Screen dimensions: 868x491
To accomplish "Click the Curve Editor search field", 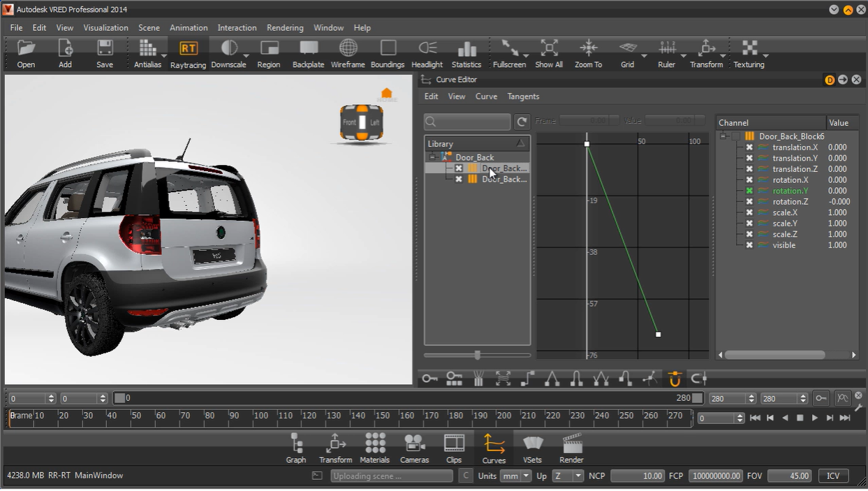I will point(468,122).
